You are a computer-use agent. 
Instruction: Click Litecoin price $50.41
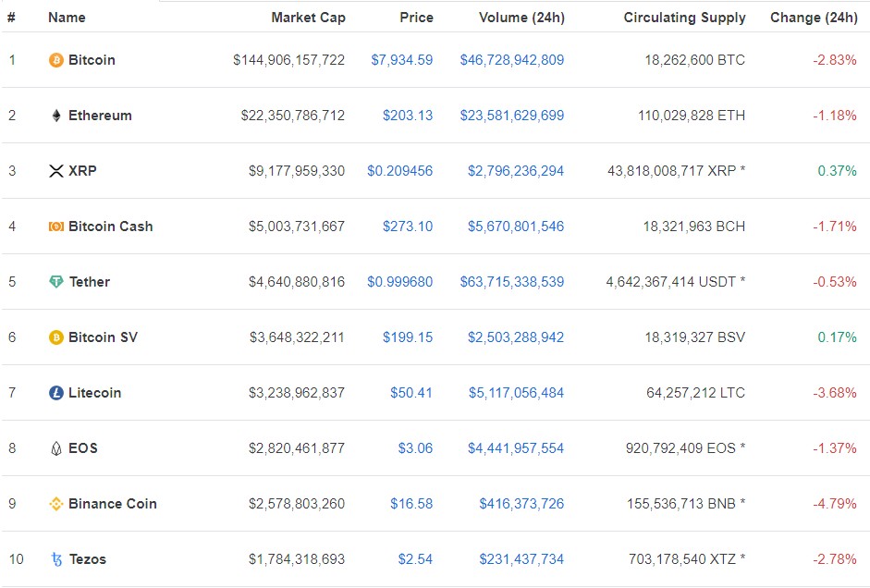click(411, 393)
